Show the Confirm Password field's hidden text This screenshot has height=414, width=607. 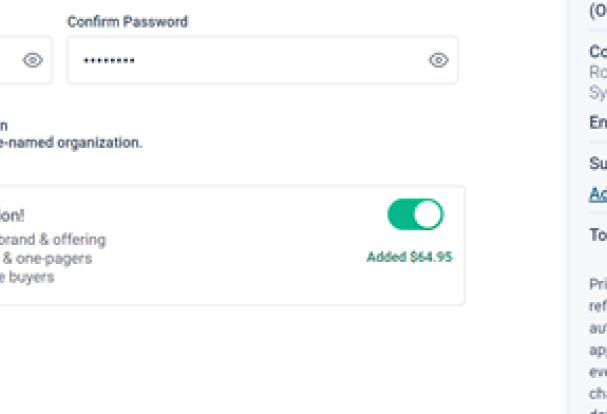(438, 60)
